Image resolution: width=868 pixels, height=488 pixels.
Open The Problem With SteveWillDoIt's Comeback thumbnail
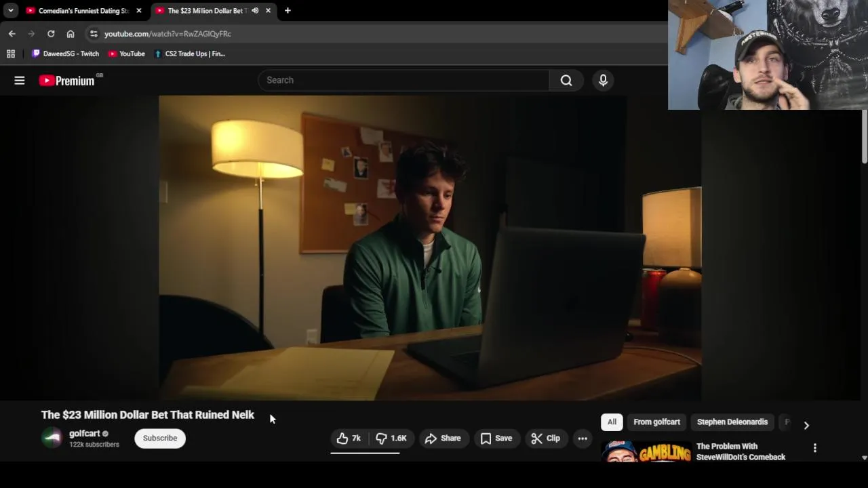coord(646,451)
